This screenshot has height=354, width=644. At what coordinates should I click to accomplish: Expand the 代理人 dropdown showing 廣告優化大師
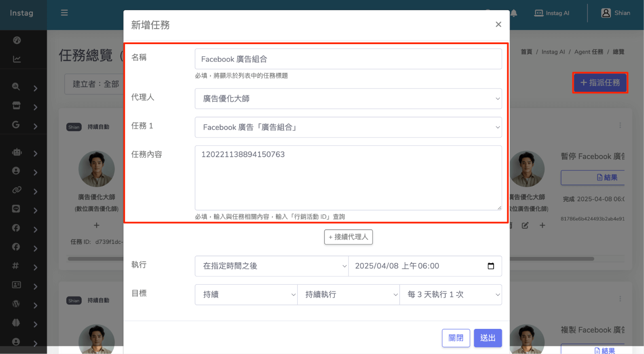[348, 99]
